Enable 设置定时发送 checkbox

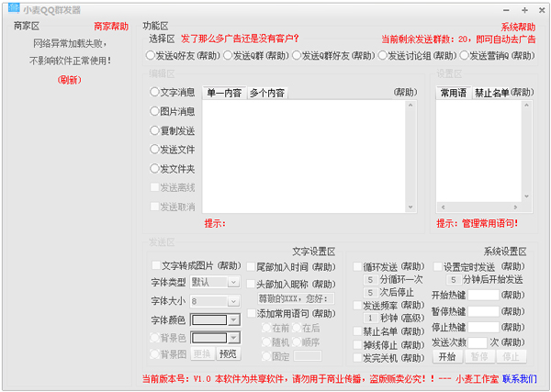click(437, 266)
